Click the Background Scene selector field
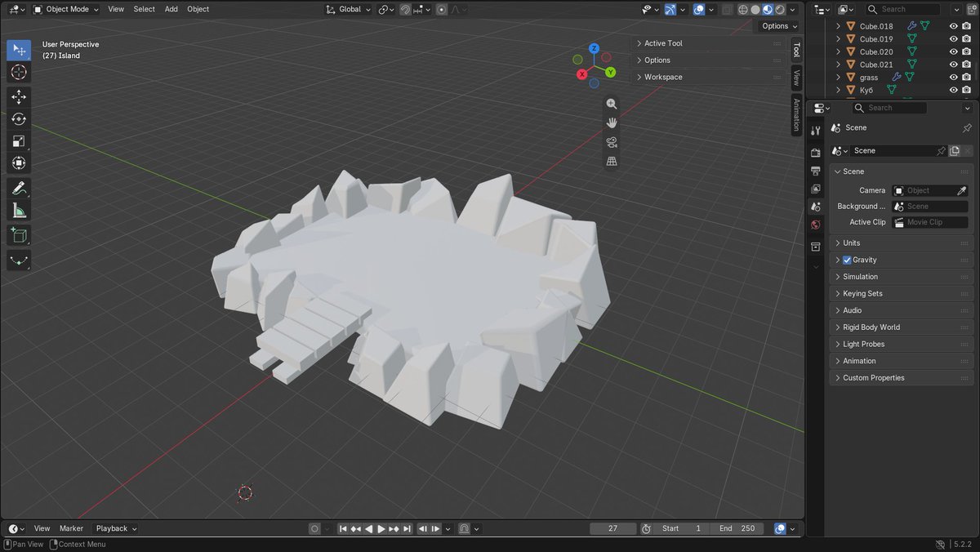 click(930, 207)
